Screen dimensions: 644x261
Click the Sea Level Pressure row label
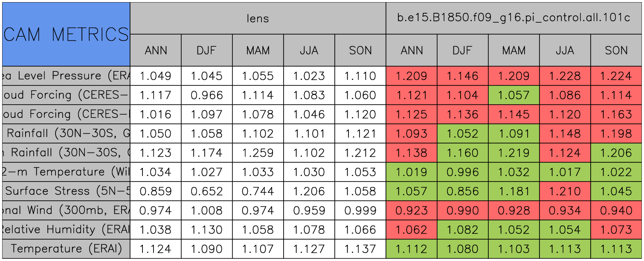[66, 76]
